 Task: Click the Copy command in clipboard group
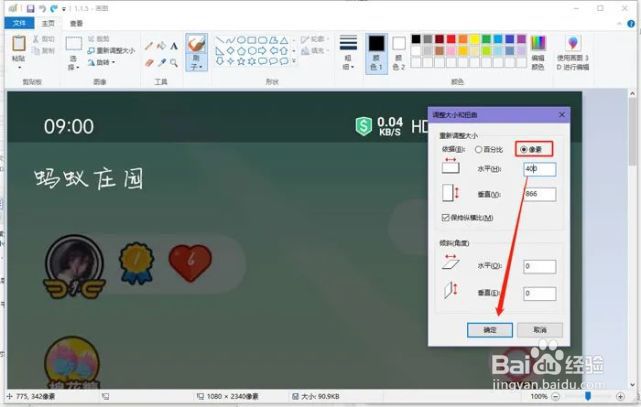[43, 51]
